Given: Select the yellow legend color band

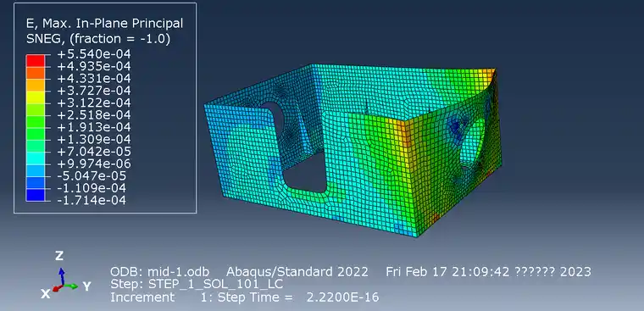Looking at the screenshot, I should (35, 97).
